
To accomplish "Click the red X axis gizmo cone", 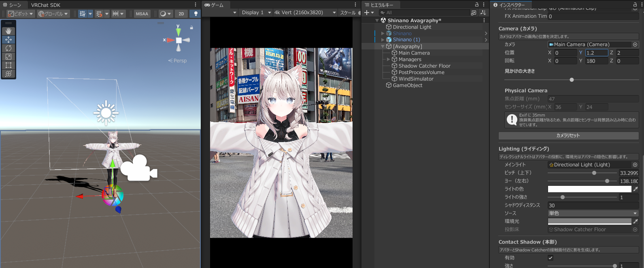I will (170, 40).
